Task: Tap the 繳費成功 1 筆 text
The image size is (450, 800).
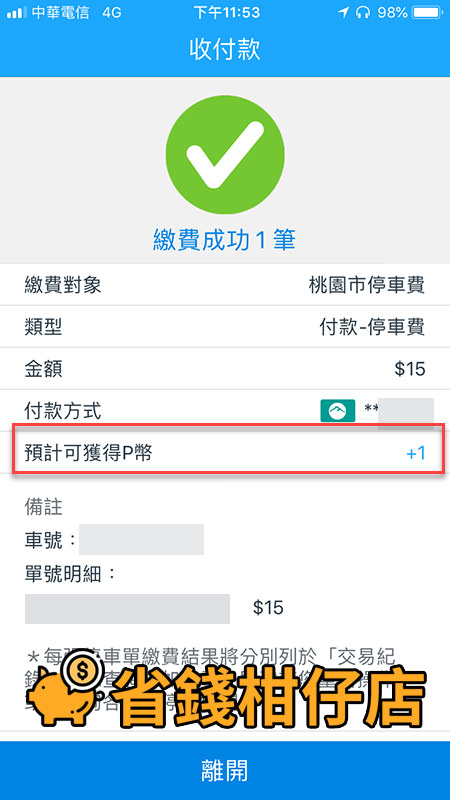Action: [224, 240]
